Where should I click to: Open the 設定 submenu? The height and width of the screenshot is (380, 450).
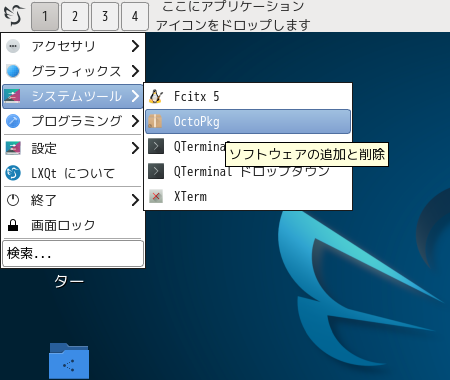click(73, 148)
